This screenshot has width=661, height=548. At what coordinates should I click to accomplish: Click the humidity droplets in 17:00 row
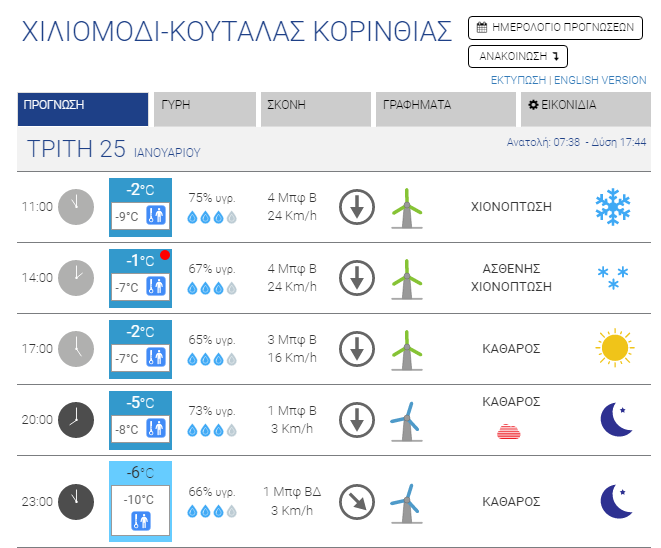pos(213,359)
